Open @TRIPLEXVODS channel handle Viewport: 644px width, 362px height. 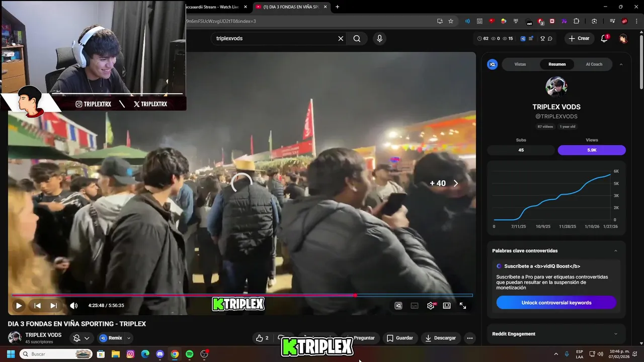click(x=556, y=117)
